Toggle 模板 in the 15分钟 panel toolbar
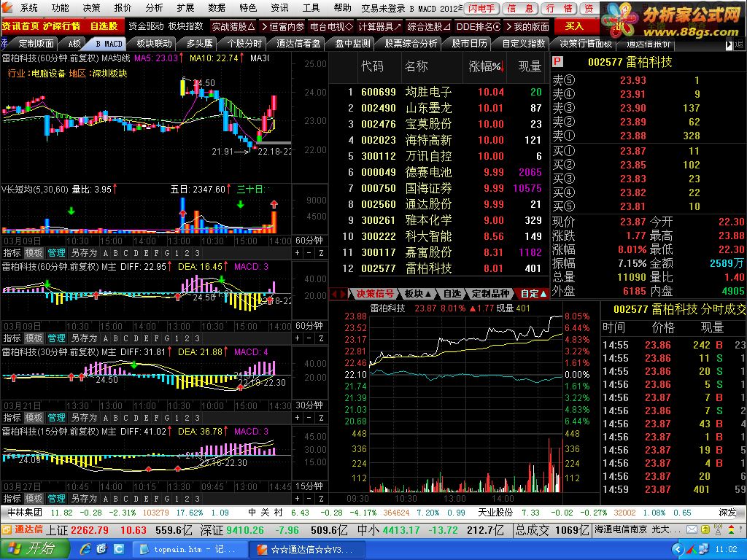Screen dimensions: 747x560 point(34,499)
